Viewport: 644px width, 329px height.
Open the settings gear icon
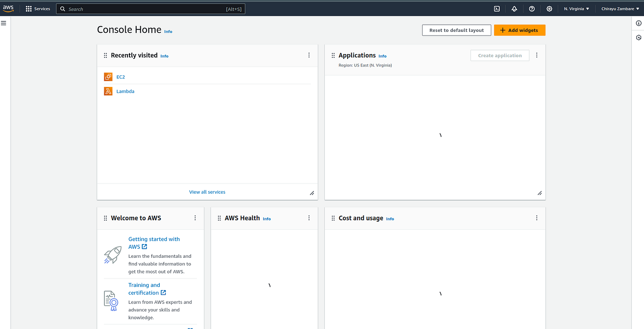(549, 9)
